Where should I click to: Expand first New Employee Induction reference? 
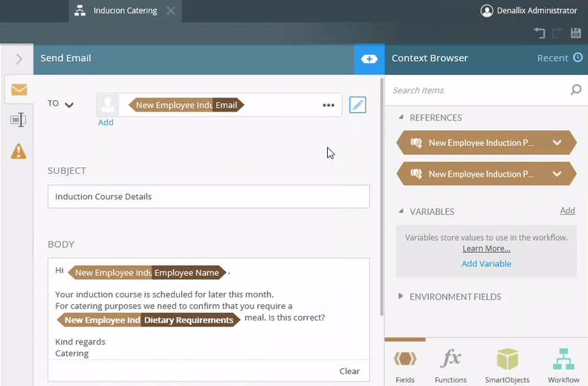557,143
